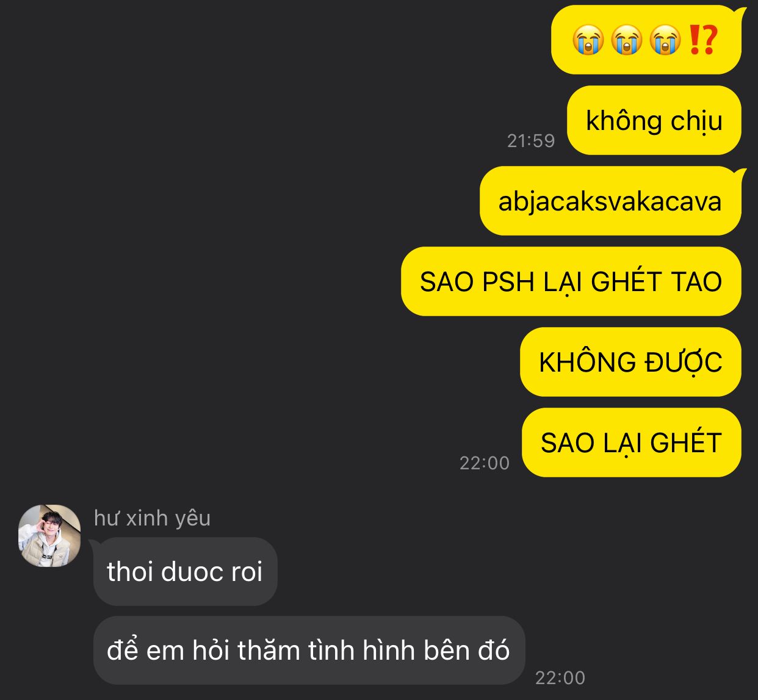Select the abjacaksvakacava message bubble
The height and width of the screenshot is (700, 758).
click(610, 201)
